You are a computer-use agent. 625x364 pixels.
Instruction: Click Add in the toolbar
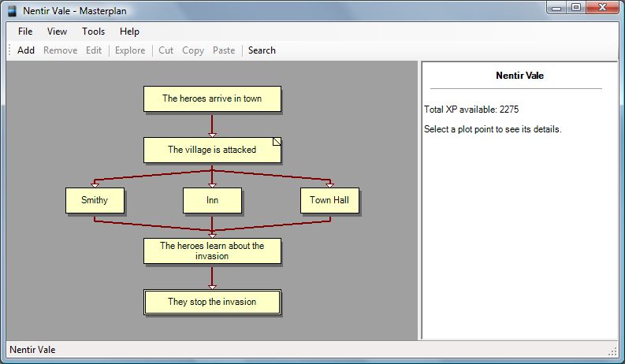tap(26, 50)
